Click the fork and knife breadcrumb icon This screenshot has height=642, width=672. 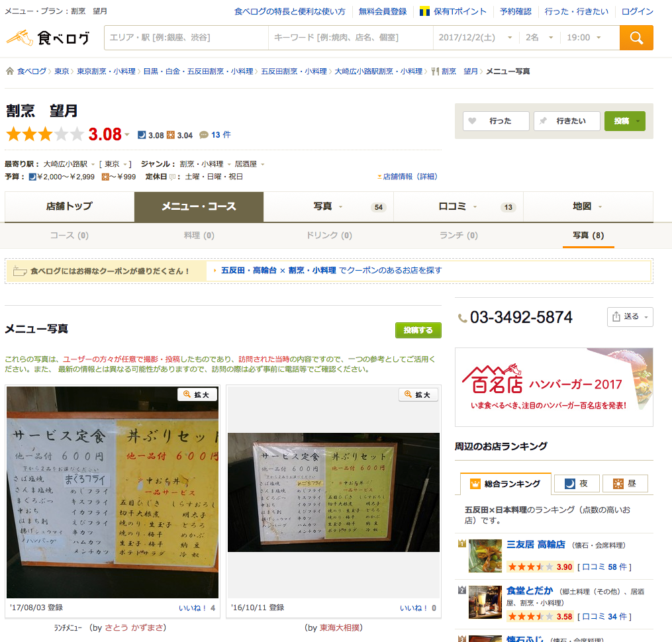point(435,71)
